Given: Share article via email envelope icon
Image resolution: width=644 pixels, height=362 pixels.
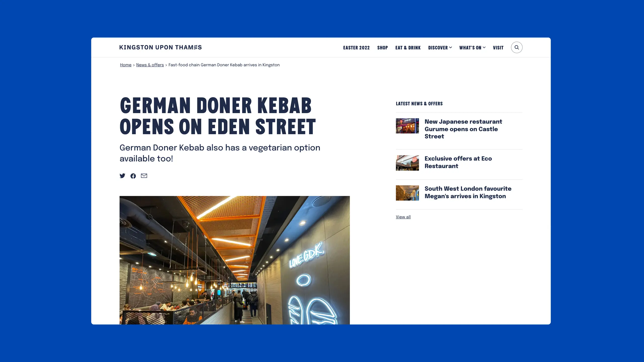Looking at the screenshot, I should (x=144, y=176).
